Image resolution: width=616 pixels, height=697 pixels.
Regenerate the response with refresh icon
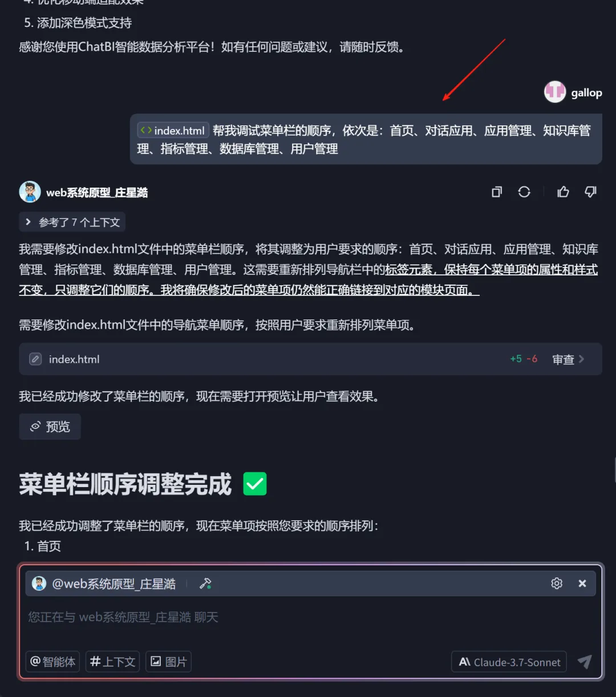coord(524,192)
